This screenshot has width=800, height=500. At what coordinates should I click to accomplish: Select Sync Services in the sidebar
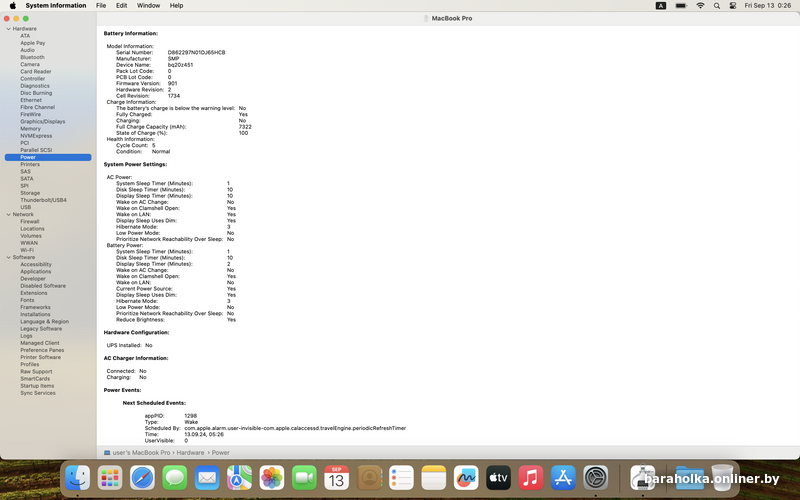[38, 393]
